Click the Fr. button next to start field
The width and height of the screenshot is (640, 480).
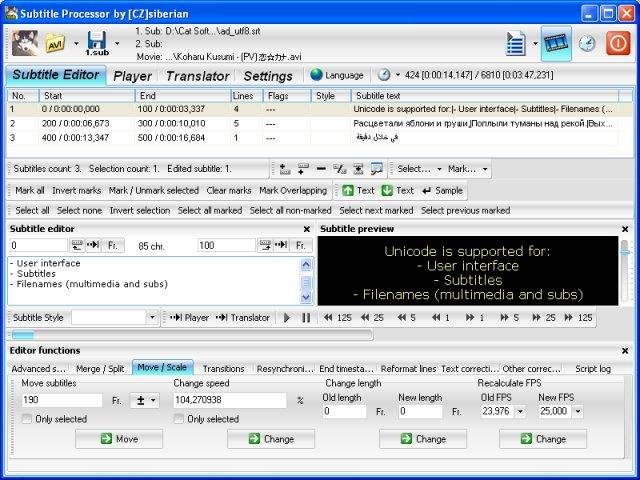click(x=113, y=245)
